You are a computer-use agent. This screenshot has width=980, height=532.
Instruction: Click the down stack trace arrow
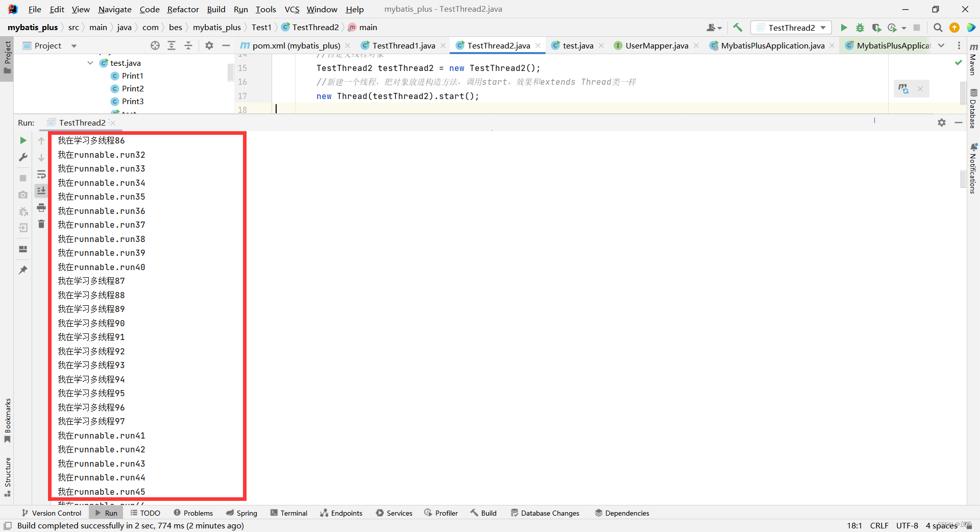pos(41,158)
